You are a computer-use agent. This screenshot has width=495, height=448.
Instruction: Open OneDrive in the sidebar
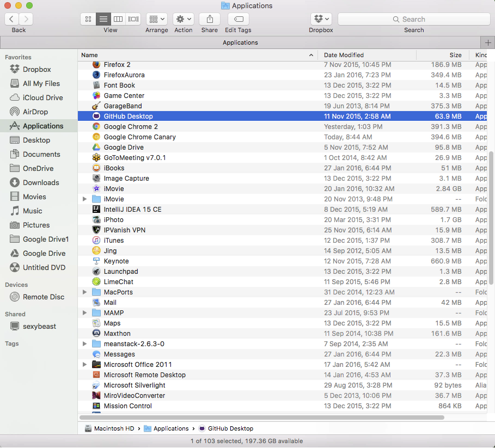pyautogui.click(x=38, y=168)
